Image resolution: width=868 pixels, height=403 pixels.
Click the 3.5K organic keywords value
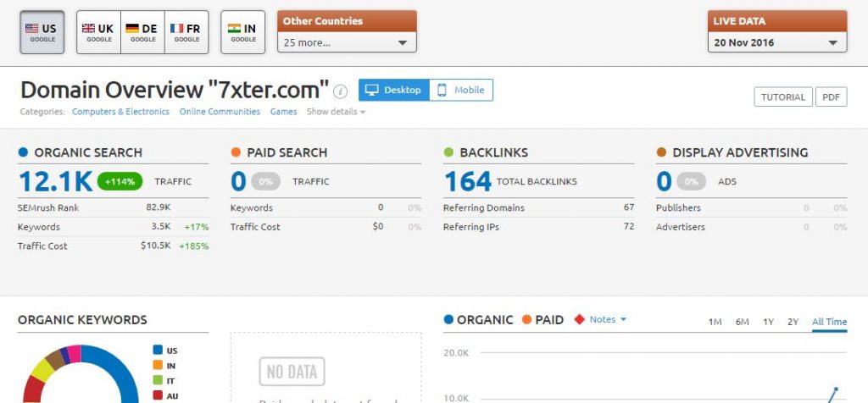click(163, 227)
